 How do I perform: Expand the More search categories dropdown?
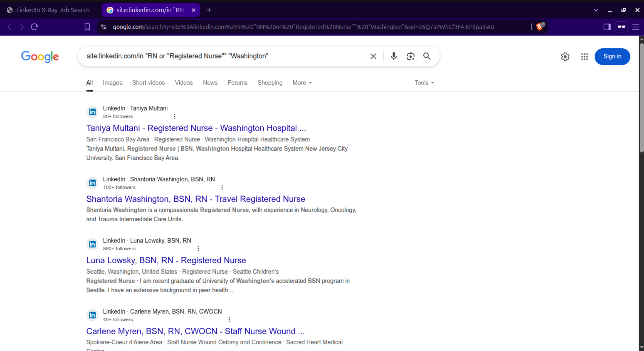pos(301,83)
